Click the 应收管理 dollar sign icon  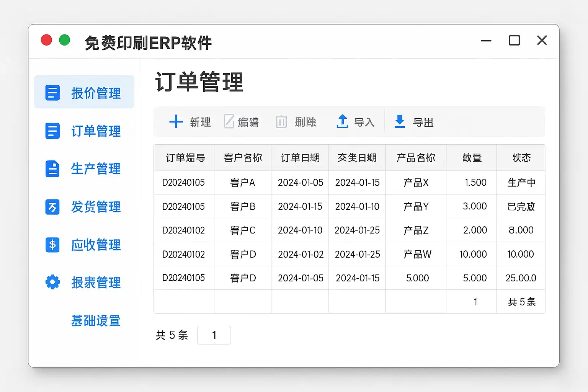tap(52, 245)
